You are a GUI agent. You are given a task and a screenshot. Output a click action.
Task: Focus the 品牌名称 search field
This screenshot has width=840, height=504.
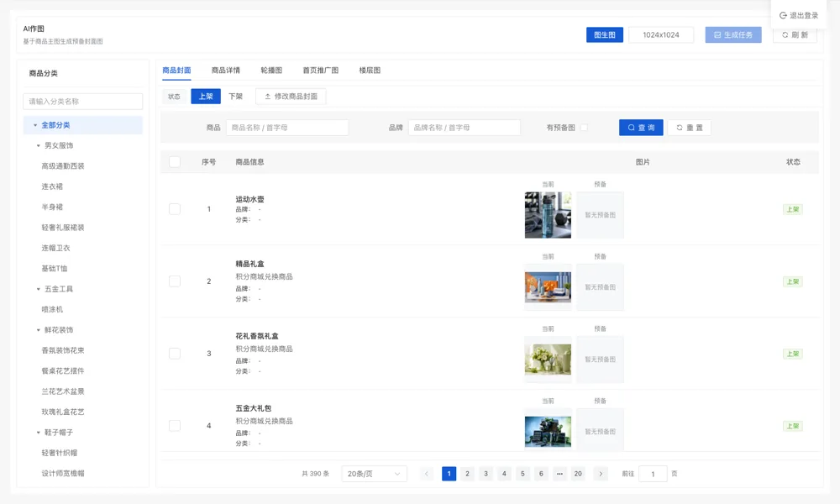464,128
